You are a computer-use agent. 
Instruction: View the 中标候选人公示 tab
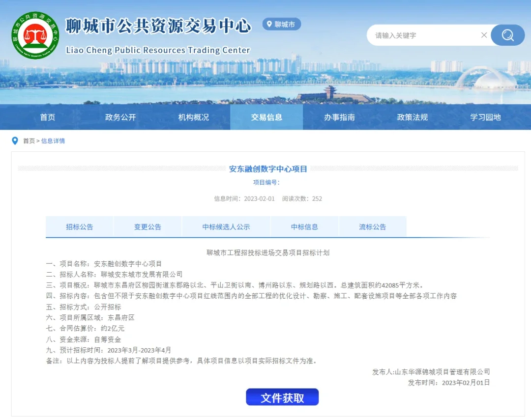tap(226, 227)
